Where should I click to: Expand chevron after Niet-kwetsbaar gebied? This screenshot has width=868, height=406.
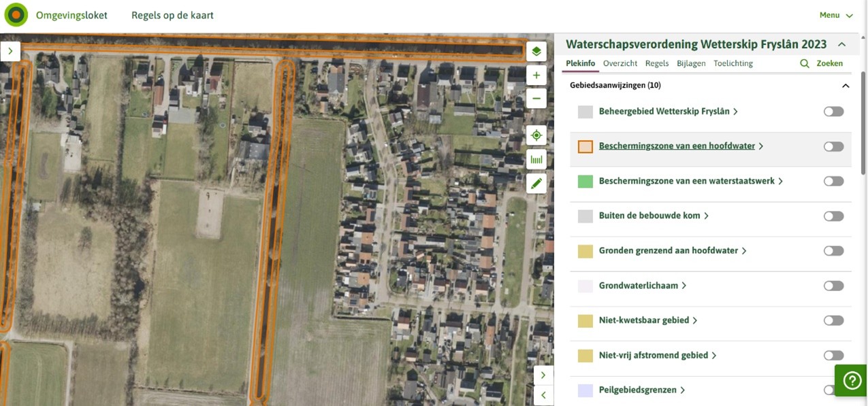pyautogui.click(x=695, y=320)
